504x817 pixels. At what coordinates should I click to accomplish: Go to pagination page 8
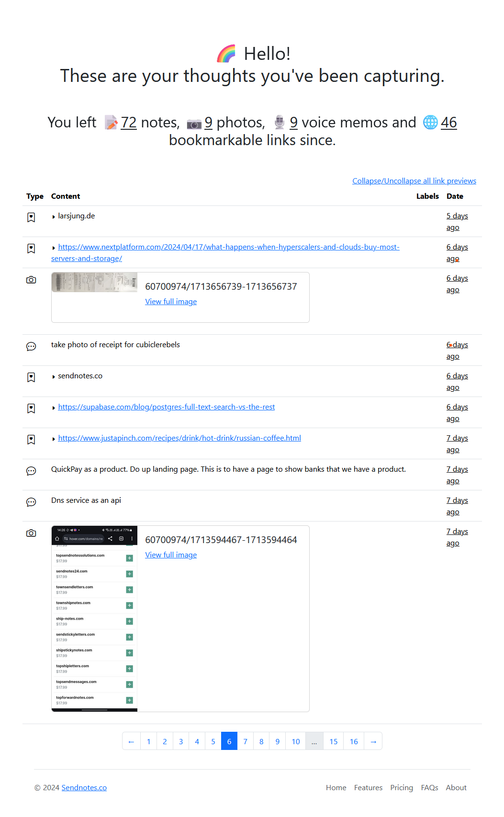pyautogui.click(x=261, y=741)
